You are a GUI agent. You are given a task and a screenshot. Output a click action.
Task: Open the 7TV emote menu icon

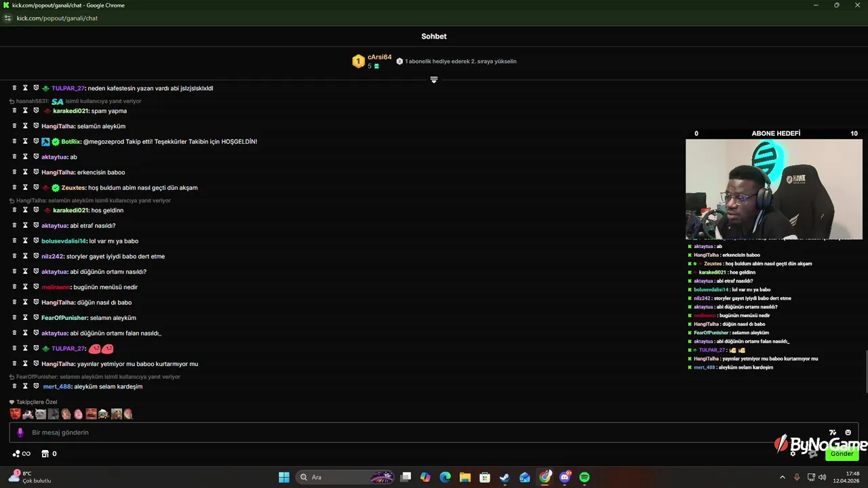pos(833,432)
